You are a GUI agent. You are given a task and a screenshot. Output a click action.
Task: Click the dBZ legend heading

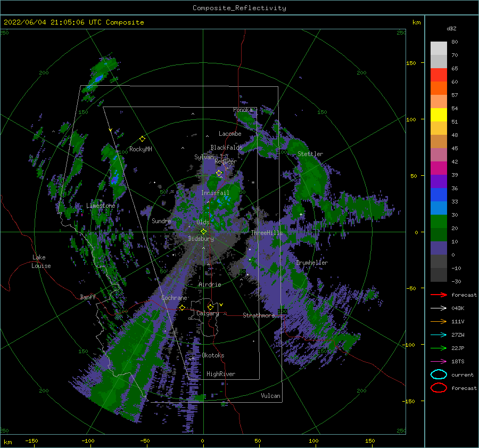click(451, 28)
